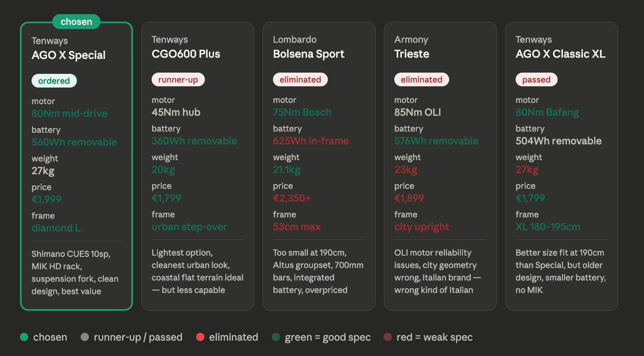
Task: Click the green chosen tab badge
Action: coord(76,22)
